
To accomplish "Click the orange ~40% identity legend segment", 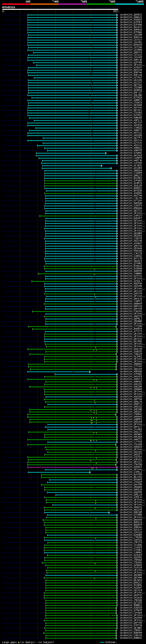I will click(x=45, y=4).
